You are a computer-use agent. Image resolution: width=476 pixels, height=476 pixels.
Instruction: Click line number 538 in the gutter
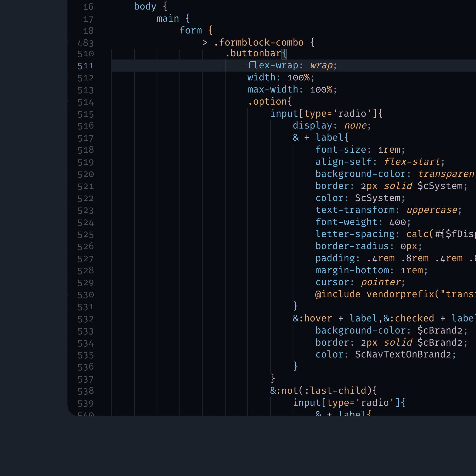pos(86,391)
